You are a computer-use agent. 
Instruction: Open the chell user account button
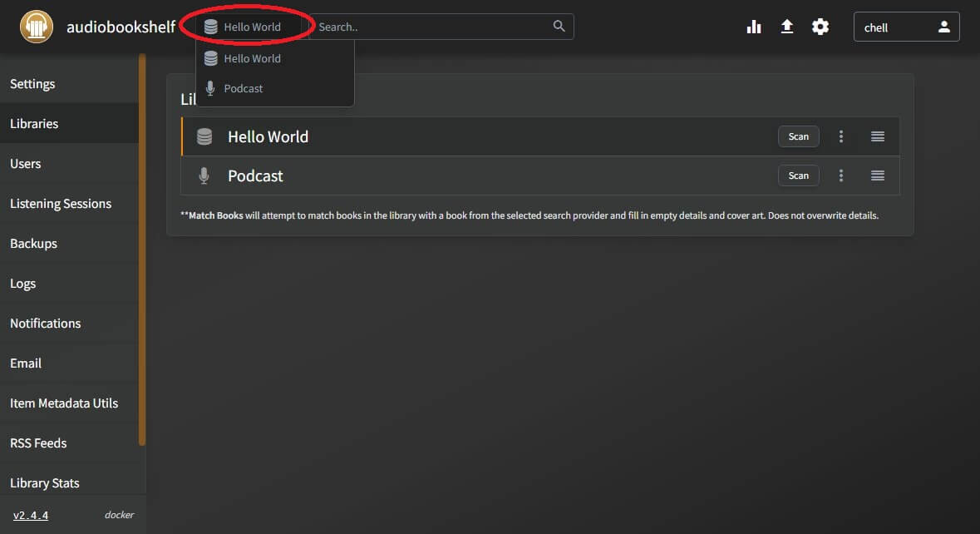906,27
